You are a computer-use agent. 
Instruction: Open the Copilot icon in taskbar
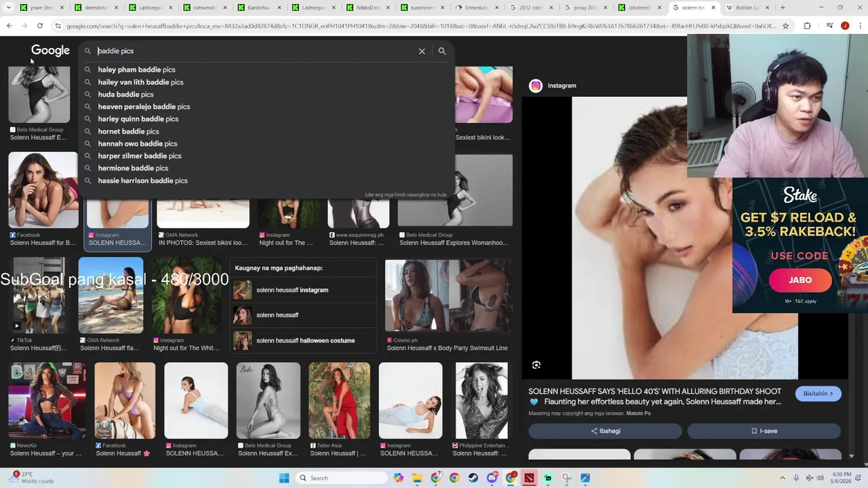tap(399, 478)
